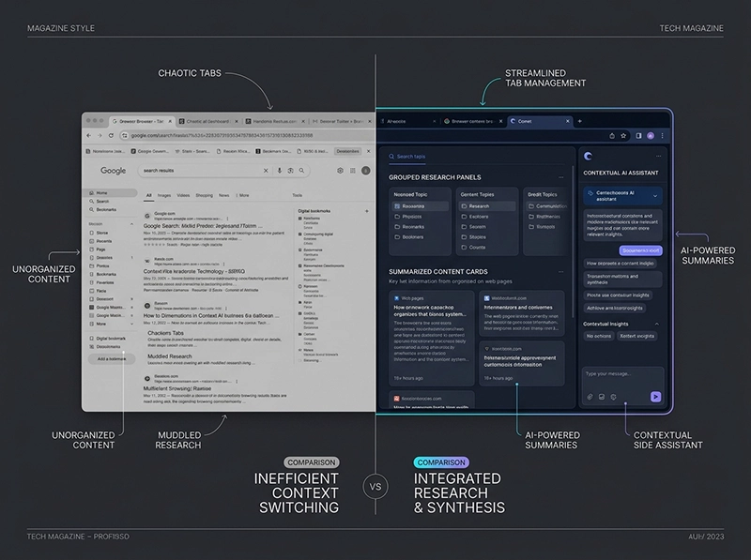Screen dimensions: 751x560
Task: Open Grouped Research Panels ellipsis menu
Action: coord(560,177)
